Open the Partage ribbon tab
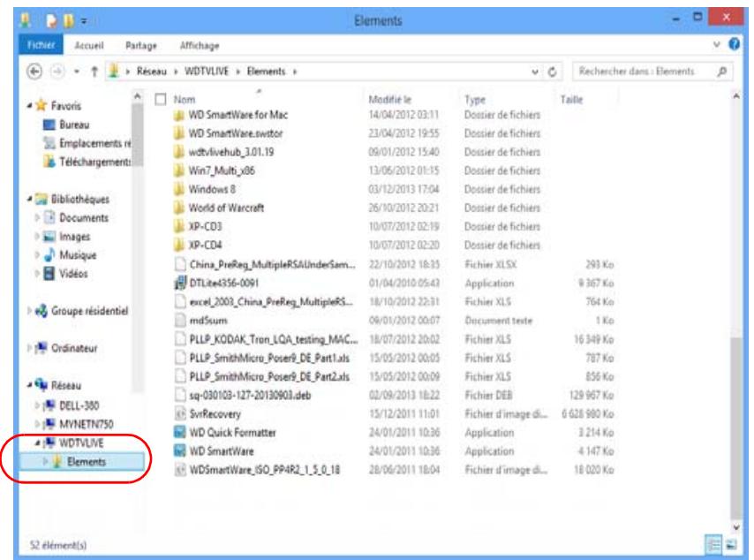754x560 pixels. coord(141,45)
